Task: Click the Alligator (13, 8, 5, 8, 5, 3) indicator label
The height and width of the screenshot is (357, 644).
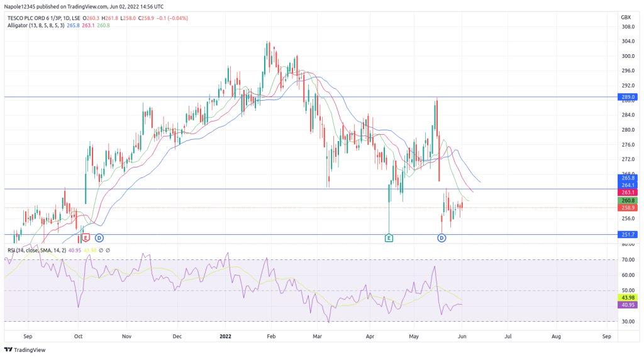Action: pyautogui.click(x=36, y=25)
